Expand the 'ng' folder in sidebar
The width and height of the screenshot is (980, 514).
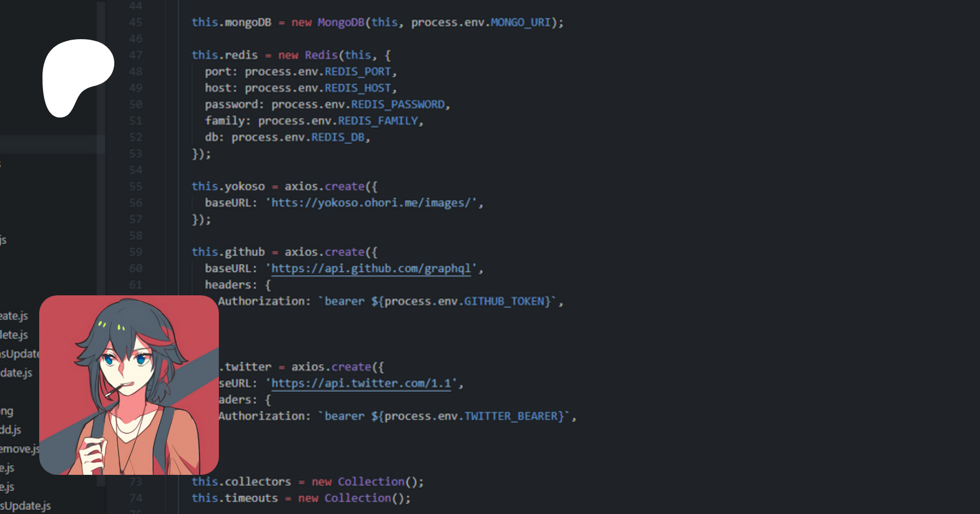tap(7, 411)
